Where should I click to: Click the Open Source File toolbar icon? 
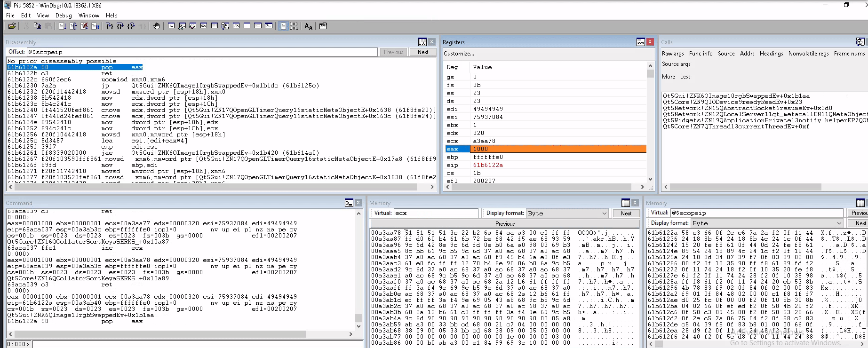[12, 26]
